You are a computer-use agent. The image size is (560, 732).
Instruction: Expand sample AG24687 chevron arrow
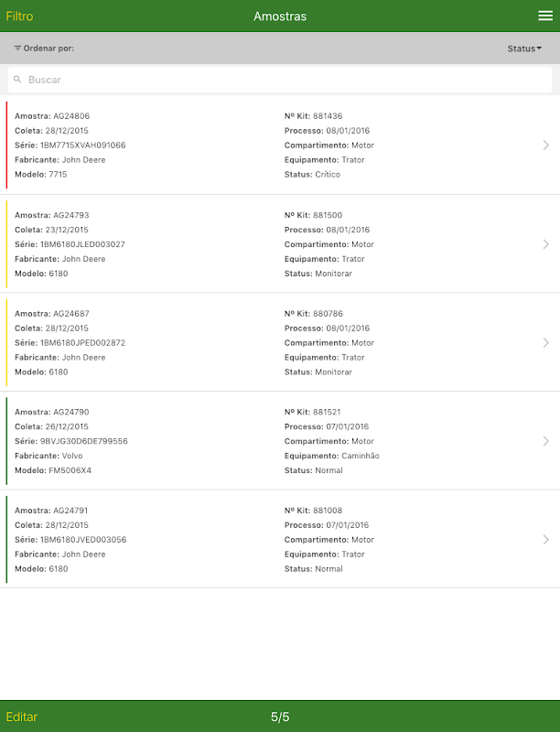[x=545, y=342]
